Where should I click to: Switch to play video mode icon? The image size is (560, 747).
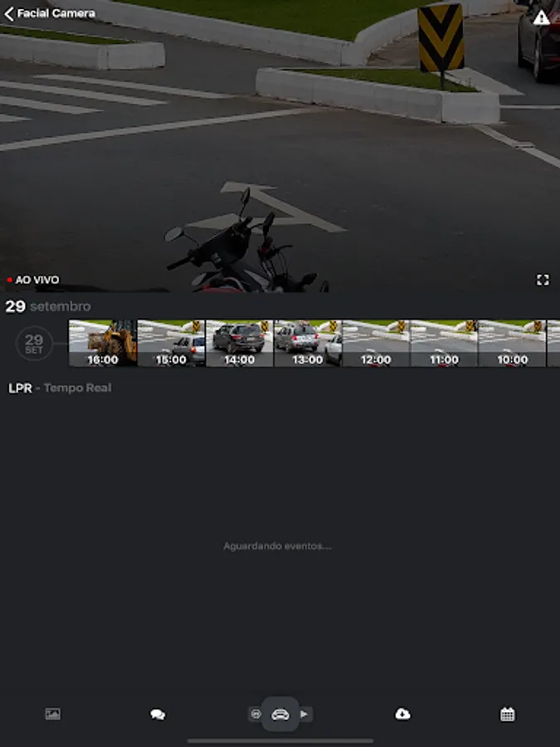[x=304, y=714]
